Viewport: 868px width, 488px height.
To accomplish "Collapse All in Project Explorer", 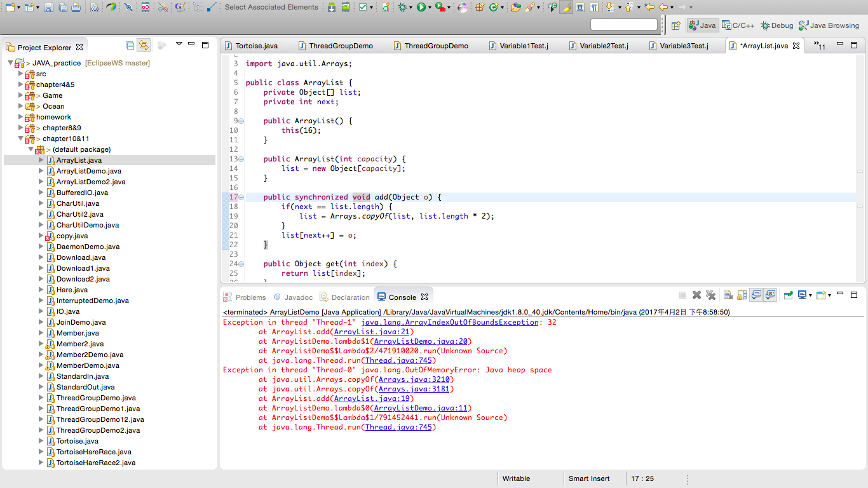I will point(130,46).
